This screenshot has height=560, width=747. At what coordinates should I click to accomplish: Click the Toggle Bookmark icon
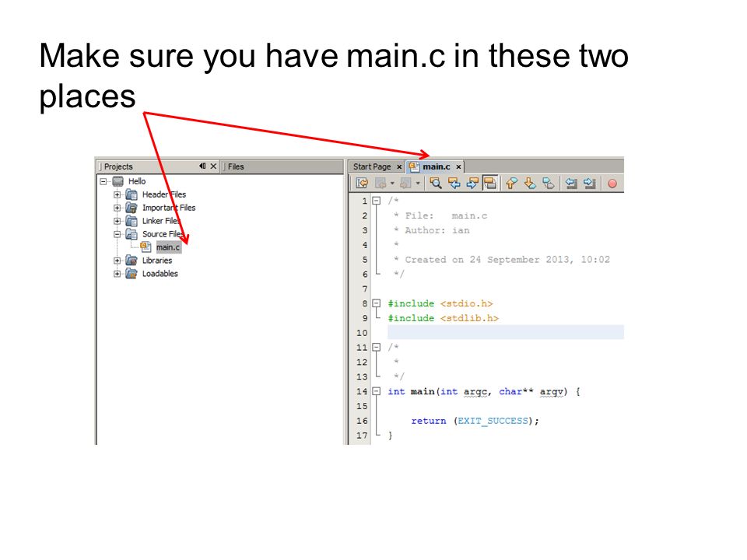click(x=549, y=184)
